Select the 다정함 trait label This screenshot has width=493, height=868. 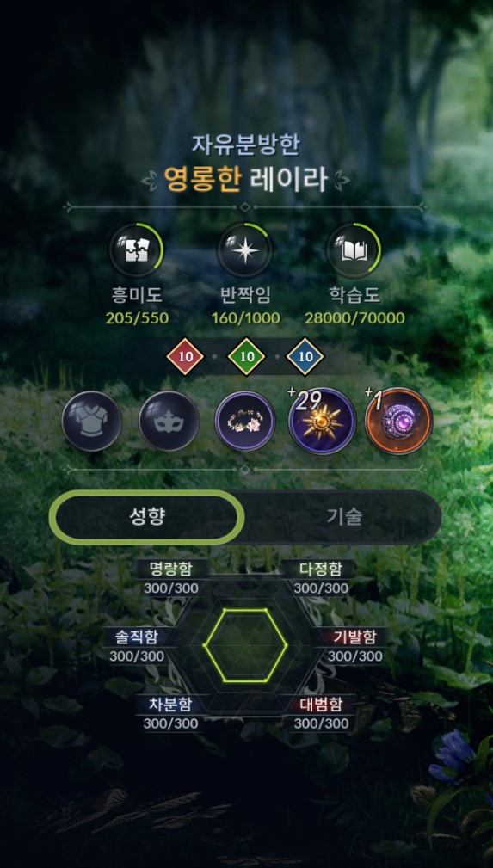pos(321,569)
